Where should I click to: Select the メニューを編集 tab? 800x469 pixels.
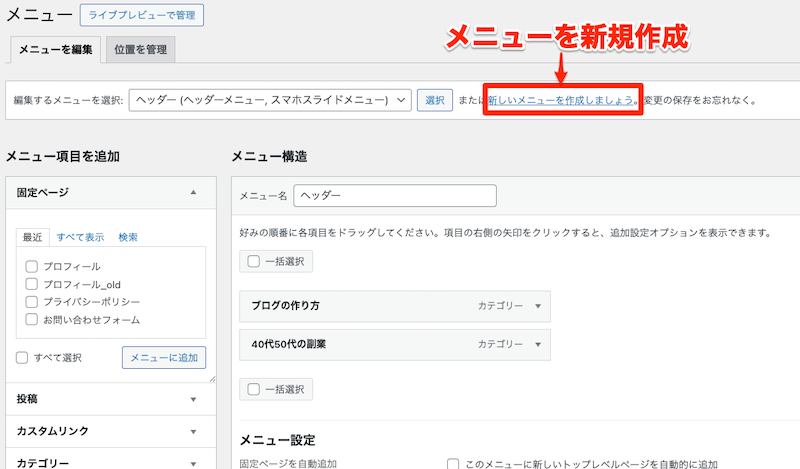pos(54,49)
